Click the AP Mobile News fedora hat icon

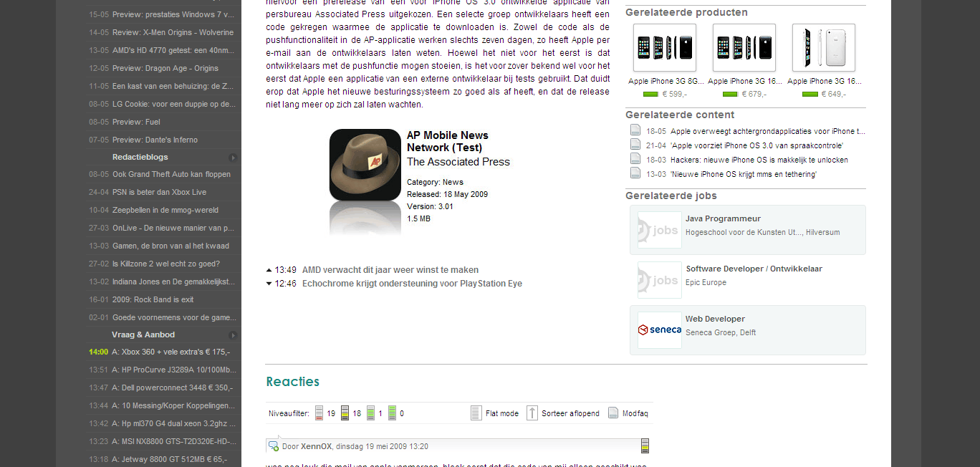365,164
